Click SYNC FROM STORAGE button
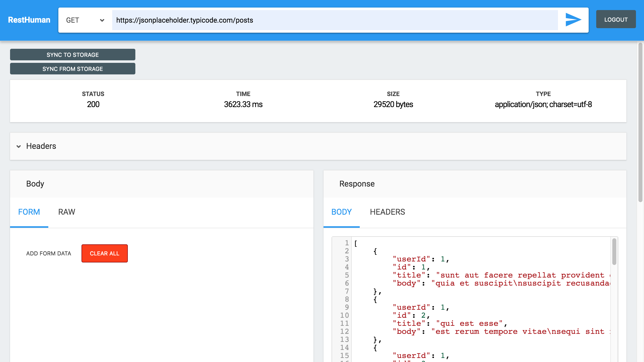The width and height of the screenshot is (644, 362). [72, 69]
